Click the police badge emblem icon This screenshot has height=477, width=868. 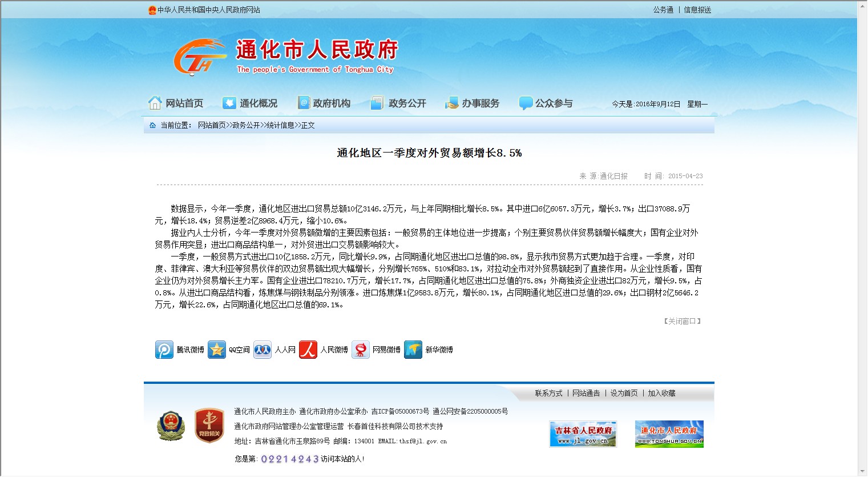pyautogui.click(x=171, y=426)
